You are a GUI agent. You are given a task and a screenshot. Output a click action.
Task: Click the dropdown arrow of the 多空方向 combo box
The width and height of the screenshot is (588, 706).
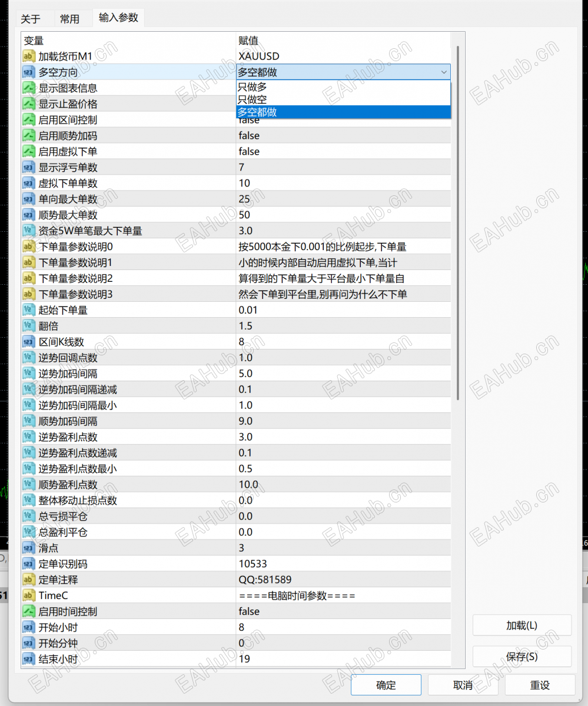pyautogui.click(x=443, y=72)
